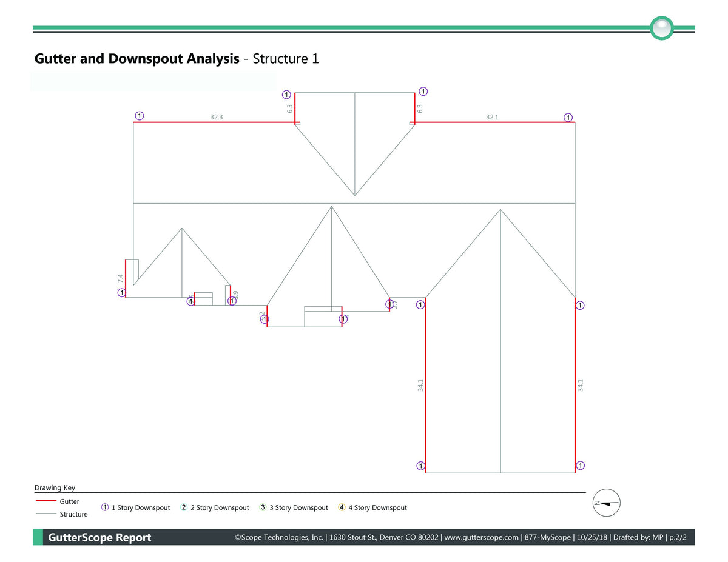Image resolution: width=728 pixels, height=562 pixels.
Task: Select the 32.3 gutter length label
Action: coord(217,117)
